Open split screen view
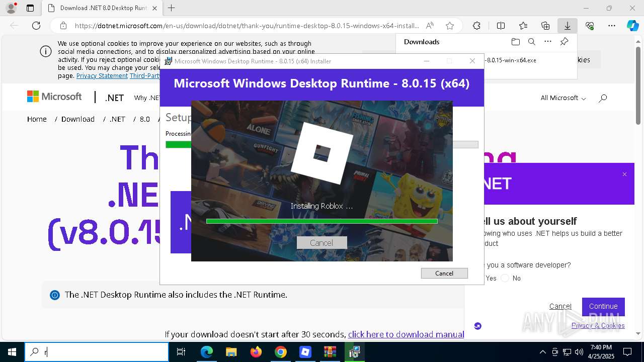 (x=501, y=26)
